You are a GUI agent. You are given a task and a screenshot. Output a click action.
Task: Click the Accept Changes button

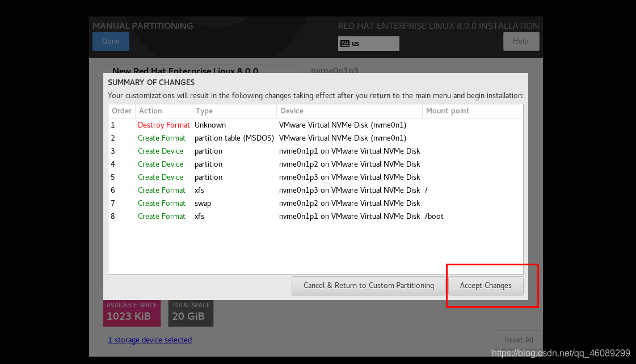(x=486, y=285)
